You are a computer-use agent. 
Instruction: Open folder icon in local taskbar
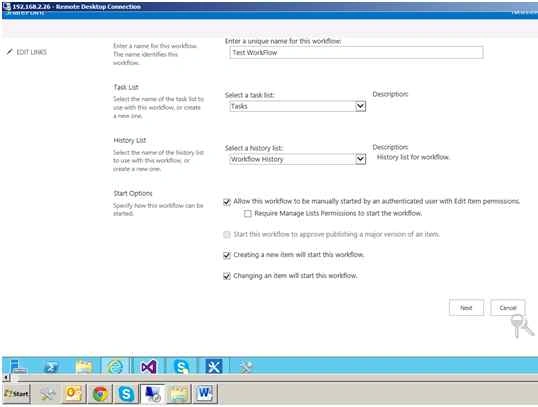[x=179, y=394]
